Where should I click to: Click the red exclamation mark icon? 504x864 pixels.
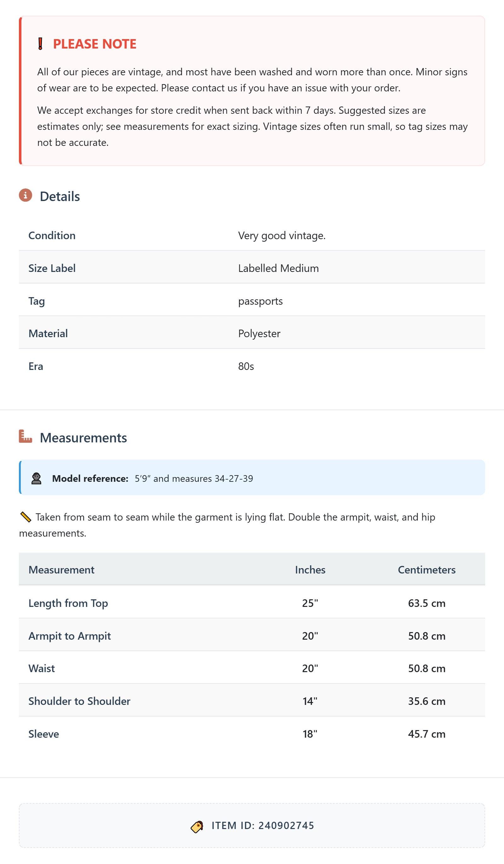40,44
